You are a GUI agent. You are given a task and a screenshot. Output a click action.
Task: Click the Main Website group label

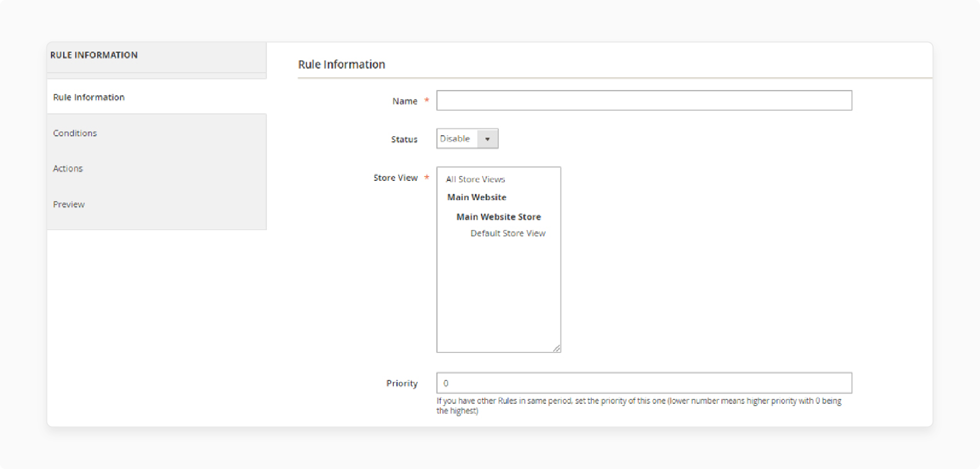477,197
